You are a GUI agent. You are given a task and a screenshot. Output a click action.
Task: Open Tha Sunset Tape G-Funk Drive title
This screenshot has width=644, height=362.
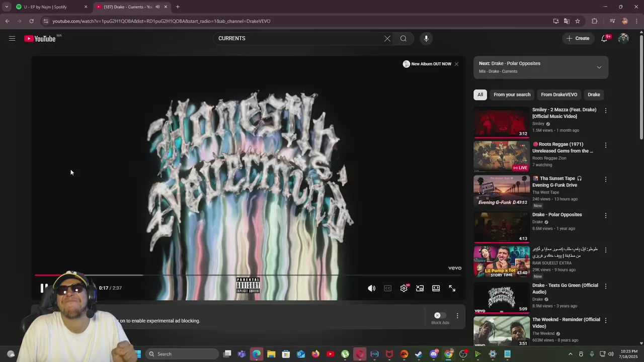(x=557, y=182)
